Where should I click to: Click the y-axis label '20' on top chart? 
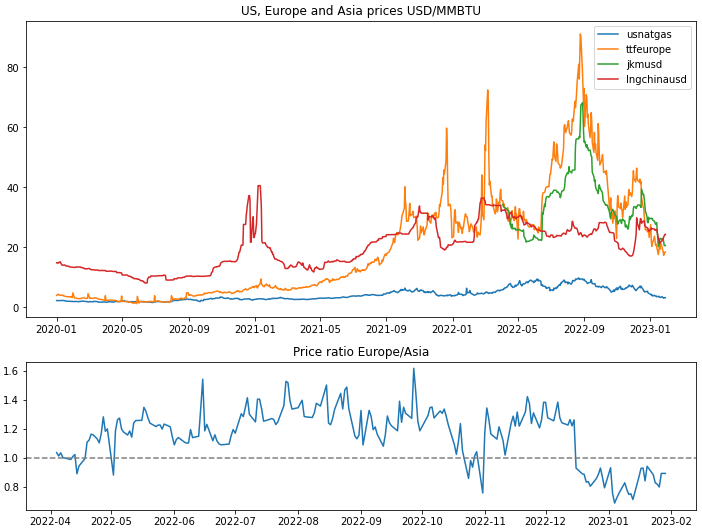click(x=13, y=248)
